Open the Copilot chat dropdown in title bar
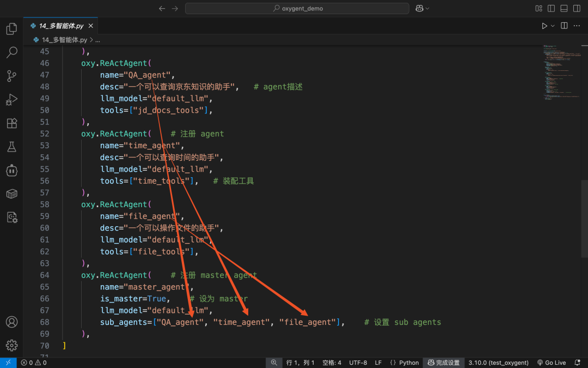588x368 pixels. tap(422, 8)
